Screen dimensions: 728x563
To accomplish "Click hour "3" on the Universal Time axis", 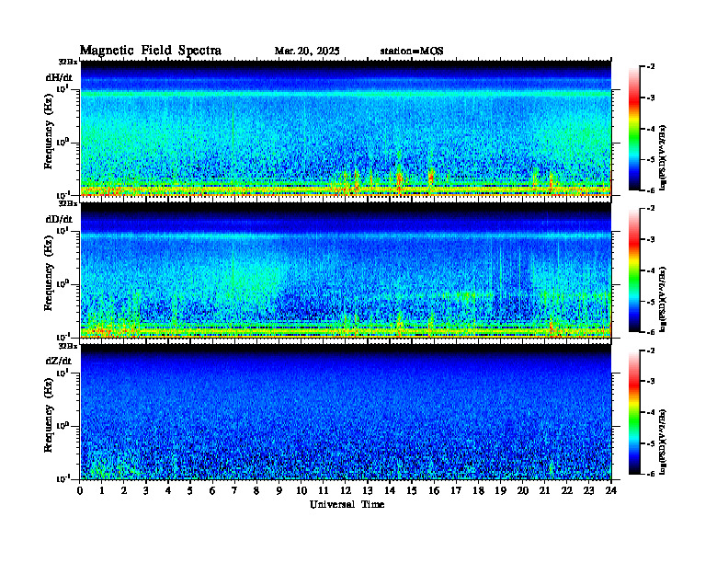I will click(146, 491).
